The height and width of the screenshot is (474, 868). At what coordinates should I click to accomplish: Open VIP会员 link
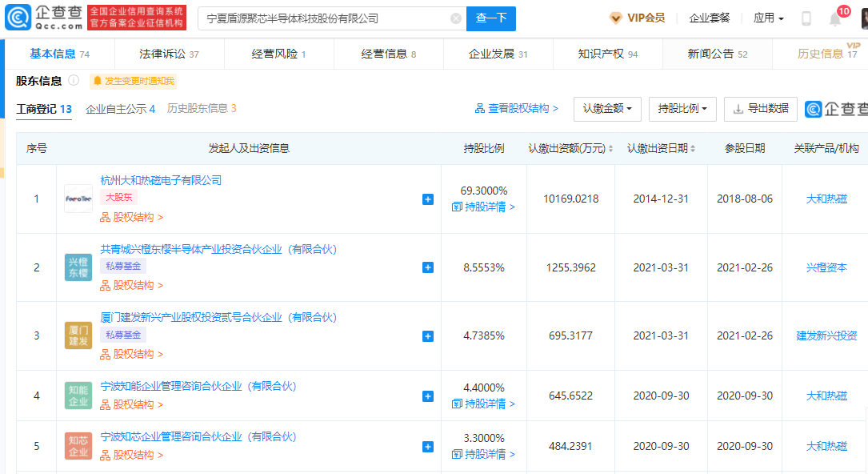pyautogui.click(x=637, y=18)
